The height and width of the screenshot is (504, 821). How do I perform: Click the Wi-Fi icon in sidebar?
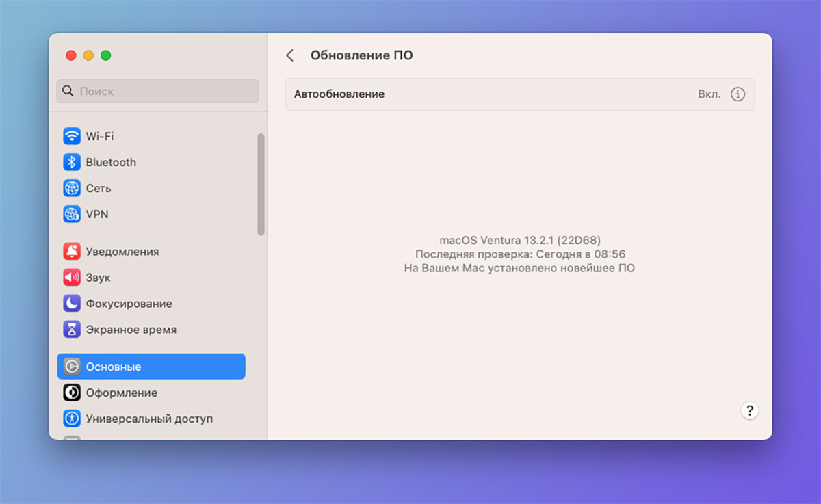(72, 136)
